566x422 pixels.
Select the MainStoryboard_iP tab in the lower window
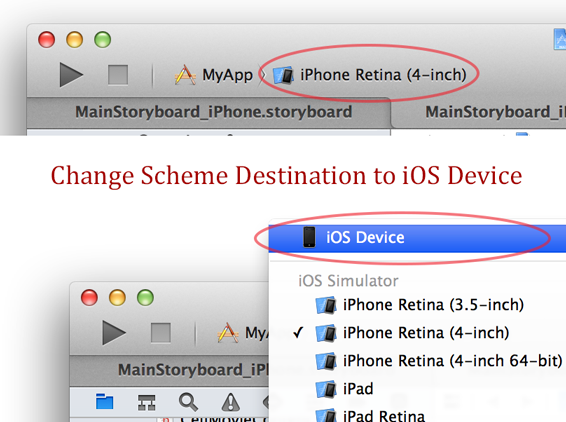tap(169, 370)
